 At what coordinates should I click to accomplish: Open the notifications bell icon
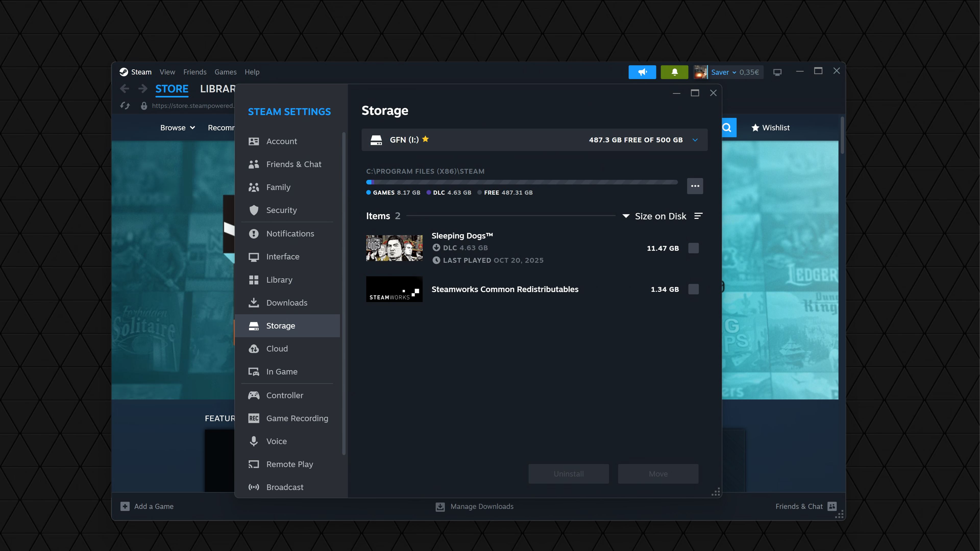coord(674,72)
